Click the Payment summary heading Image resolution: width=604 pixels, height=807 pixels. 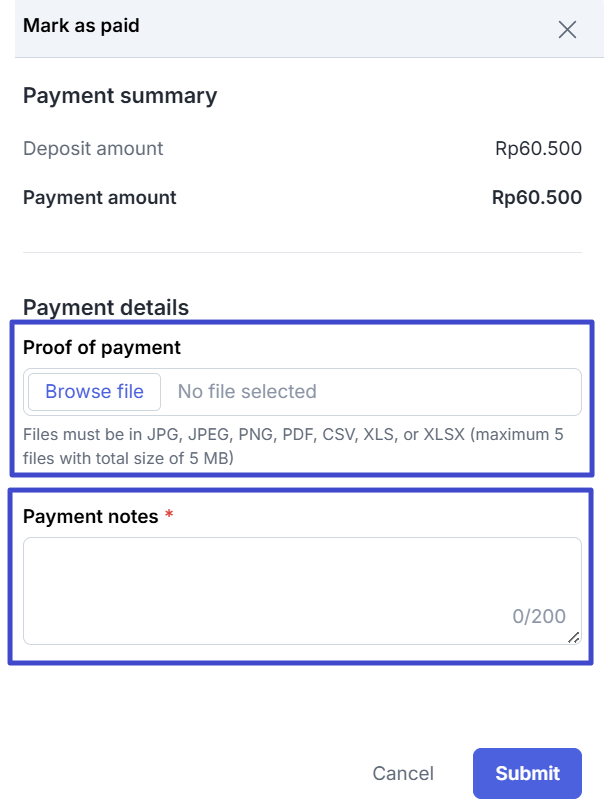coord(120,96)
